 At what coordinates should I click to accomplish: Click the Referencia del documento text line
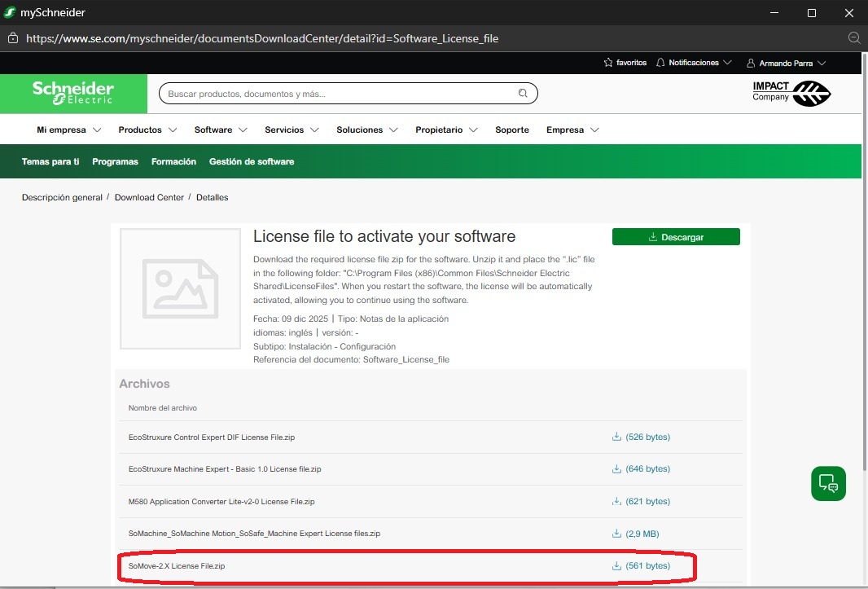click(351, 359)
